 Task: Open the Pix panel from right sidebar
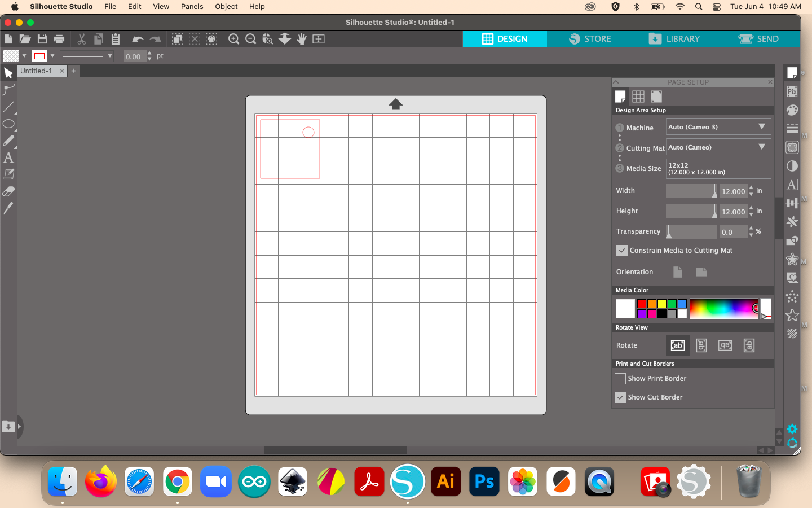792,91
